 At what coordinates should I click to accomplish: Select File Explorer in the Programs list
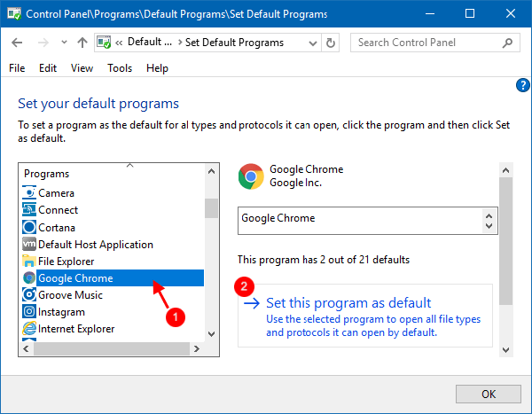click(x=66, y=262)
